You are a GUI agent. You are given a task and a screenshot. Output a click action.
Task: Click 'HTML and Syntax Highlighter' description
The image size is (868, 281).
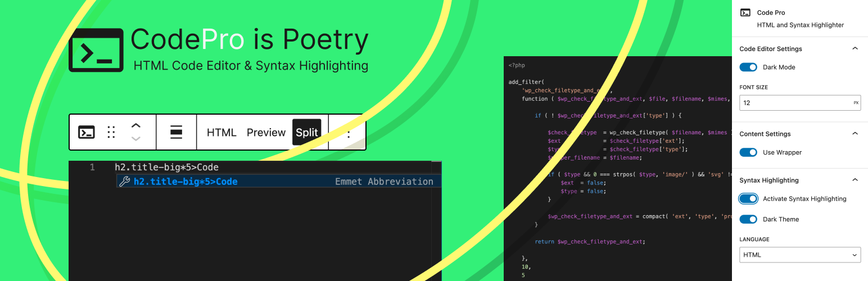pos(800,25)
